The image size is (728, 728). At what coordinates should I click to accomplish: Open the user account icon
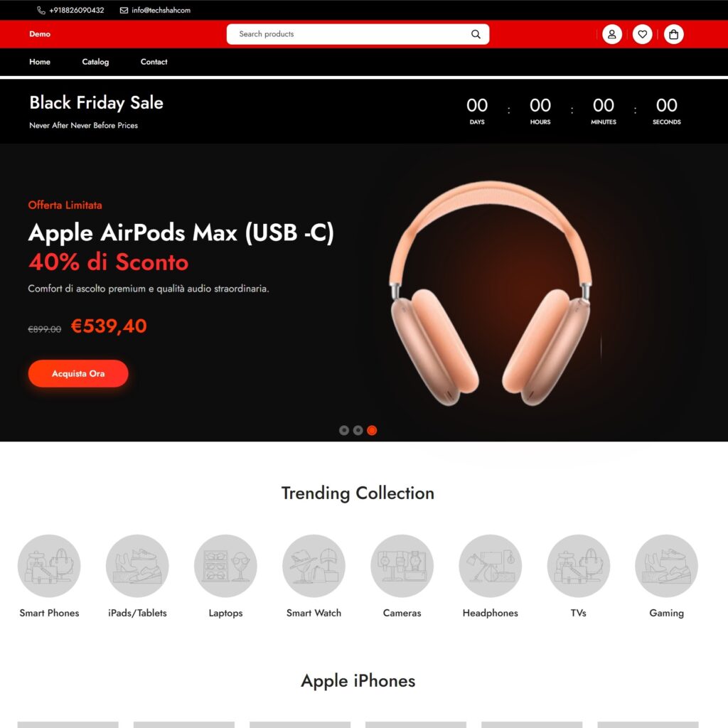click(x=612, y=34)
